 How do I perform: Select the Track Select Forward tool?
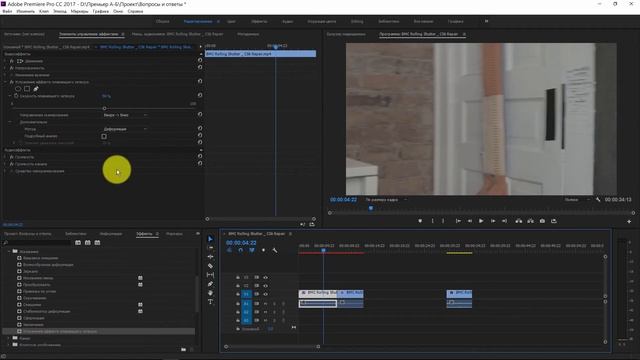pyautogui.click(x=210, y=248)
